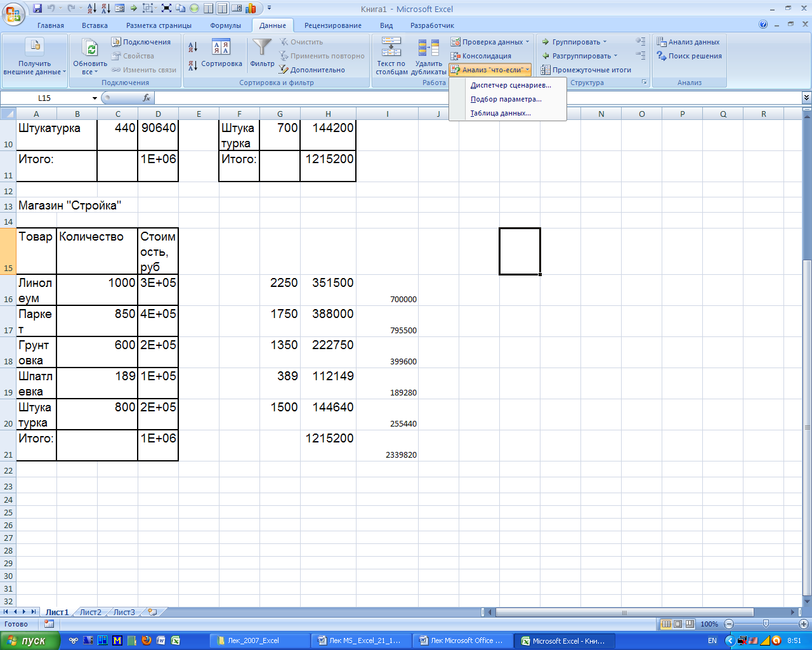Open Анализ данных
The width and height of the screenshot is (812, 650).
pos(688,42)
